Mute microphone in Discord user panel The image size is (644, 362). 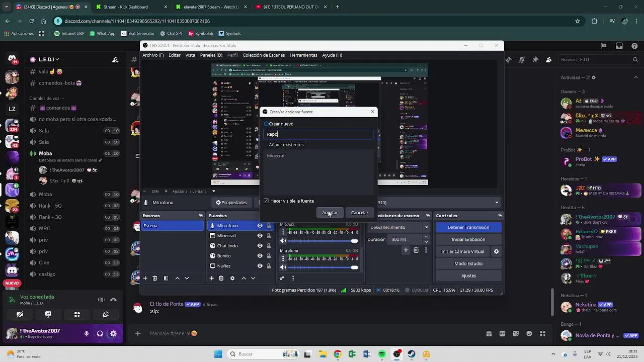(x=87, y=333)
